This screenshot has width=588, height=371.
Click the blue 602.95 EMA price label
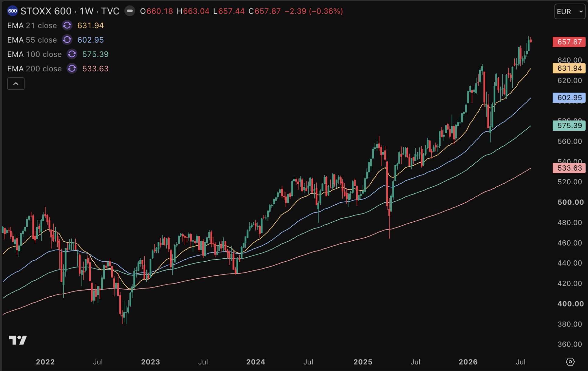pyautogui.click(x=569, y=97)
